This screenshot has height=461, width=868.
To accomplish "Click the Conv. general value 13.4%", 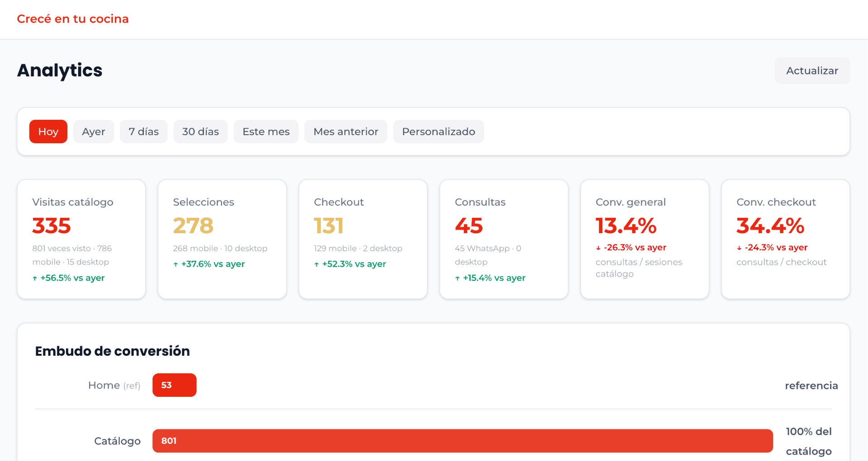I will pos(626,226).
